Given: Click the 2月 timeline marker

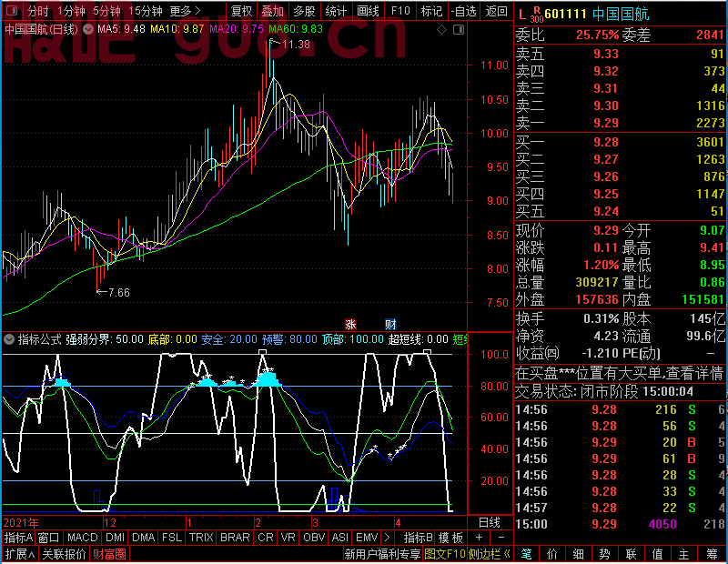Looking at the screenshot, I should (258, 523).
